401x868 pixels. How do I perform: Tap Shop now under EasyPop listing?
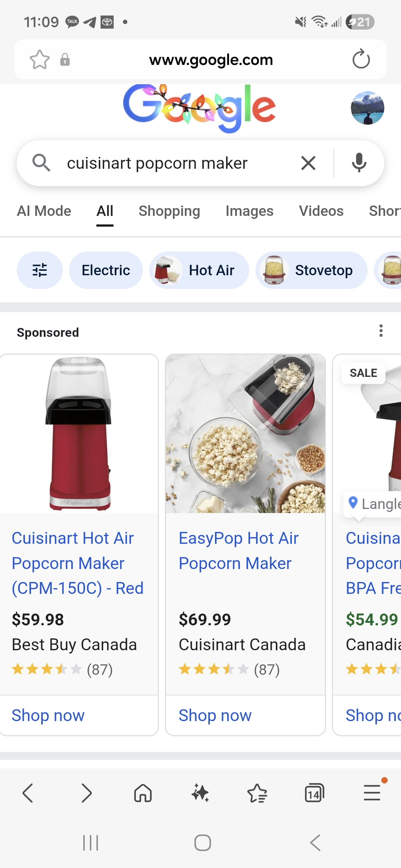(215, 715)
